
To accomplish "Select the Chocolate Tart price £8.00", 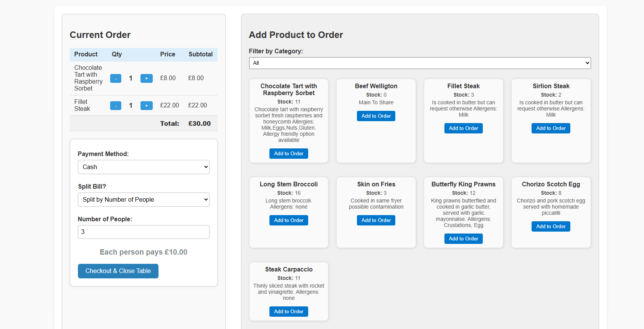I will coord(168,78).
